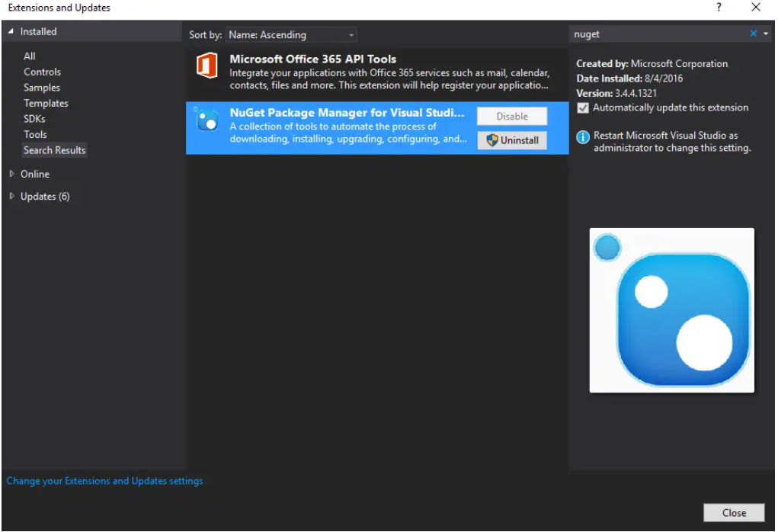Screen dimensions: 778x532
Task: Open the Sort by Name: Ascending dropdown
Action: click(292, 35)
